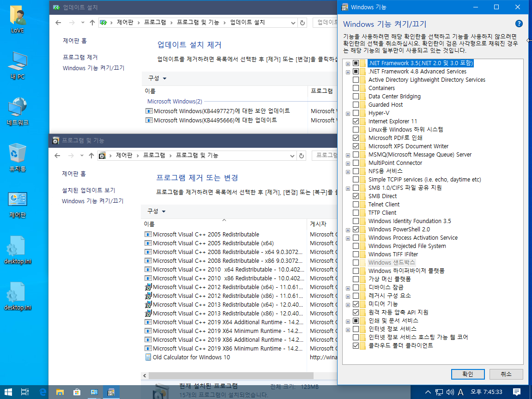
Task: Expand MSMQ Server feature node
Action: point(348,155)
